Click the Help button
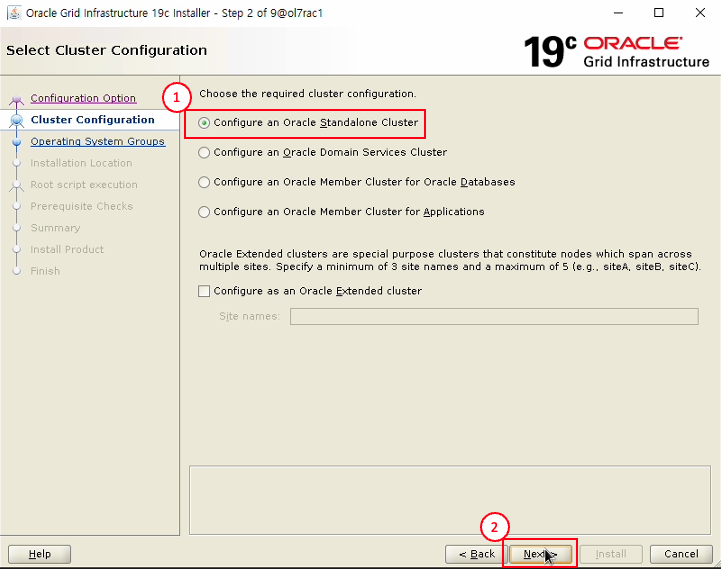This screenshot has height=569, width=721. coord(40,554)
